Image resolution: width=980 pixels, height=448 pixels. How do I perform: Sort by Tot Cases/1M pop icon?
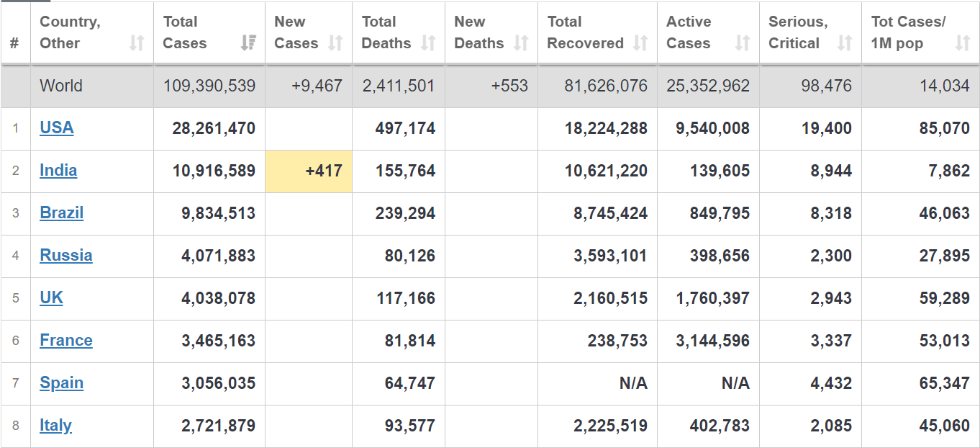(963, 43)
